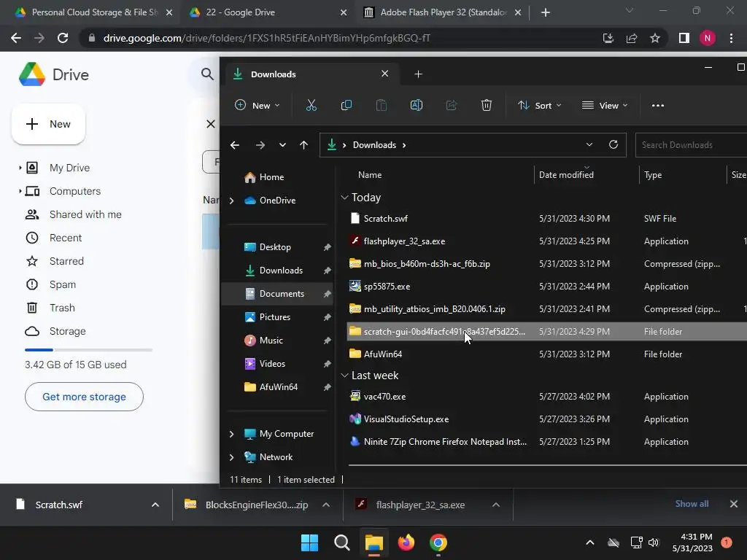
Task: Open File Explorer from taskbar
Action: [374, 542]
